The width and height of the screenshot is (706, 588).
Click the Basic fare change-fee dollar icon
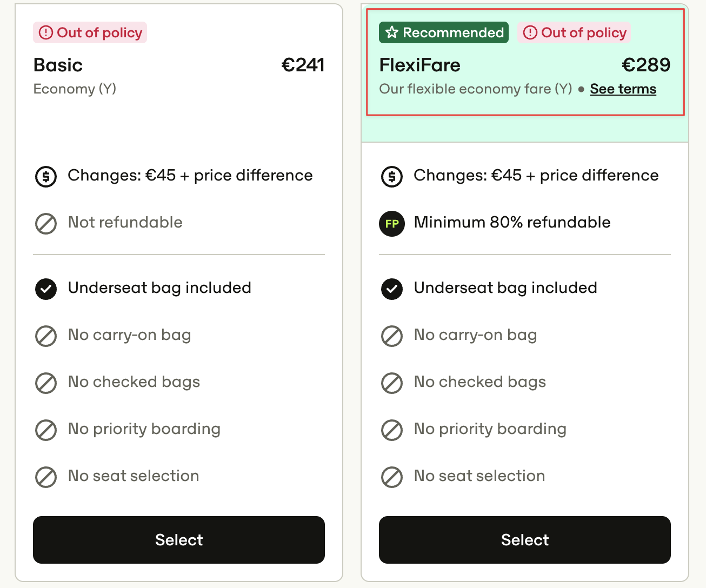click(x=46, y=177)
